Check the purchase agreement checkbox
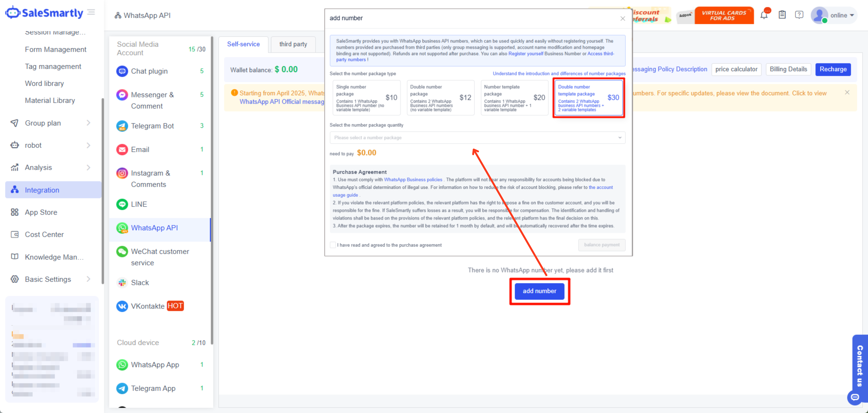868x413 pixels. (333, 245)
